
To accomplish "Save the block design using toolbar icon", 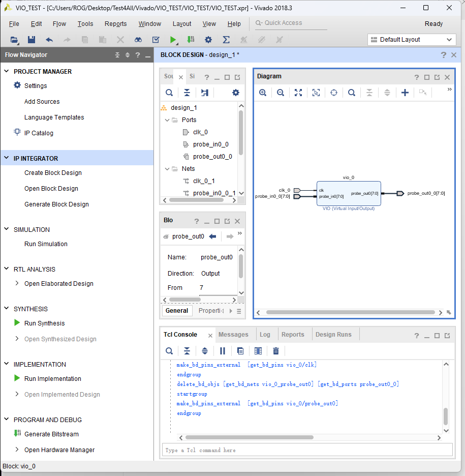I will point(32,40).
